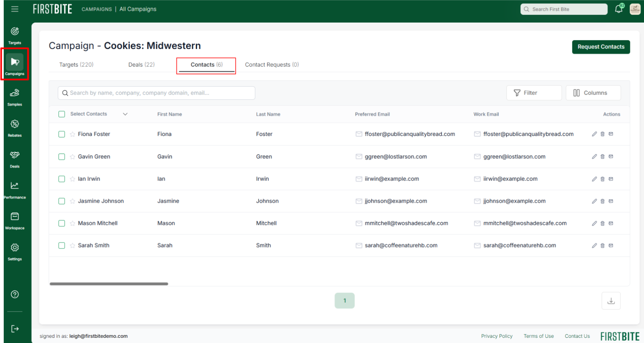Expand the Select Contacts dropdown chevron

[x=125, y=114]
